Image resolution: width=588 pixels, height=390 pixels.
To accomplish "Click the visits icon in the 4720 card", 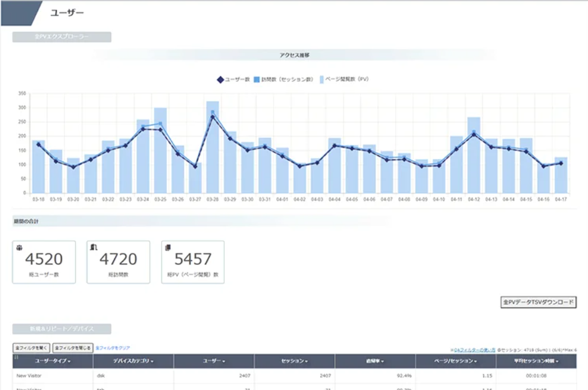I will click(94, 247).
